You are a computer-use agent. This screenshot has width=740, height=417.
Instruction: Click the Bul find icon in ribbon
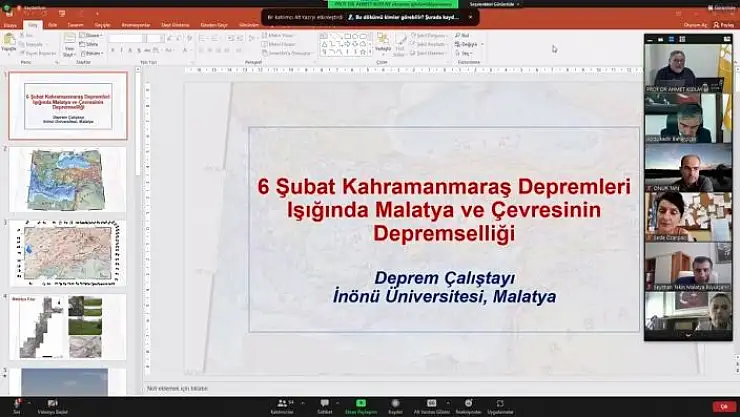[x=464, y=35]
